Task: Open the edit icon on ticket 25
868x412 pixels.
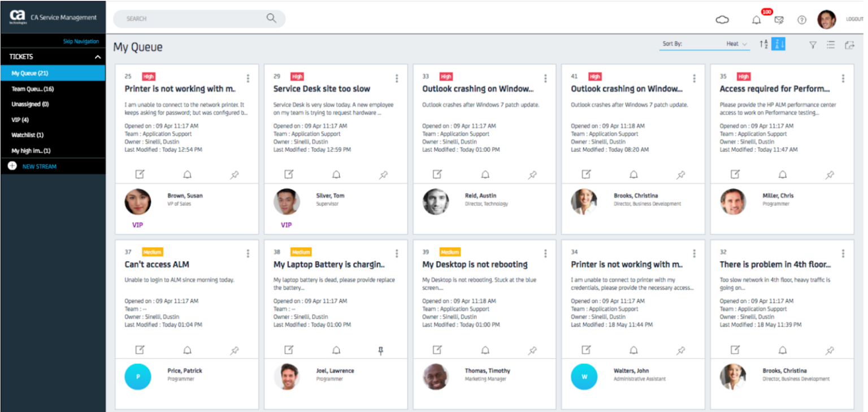Action: [140, 175]
